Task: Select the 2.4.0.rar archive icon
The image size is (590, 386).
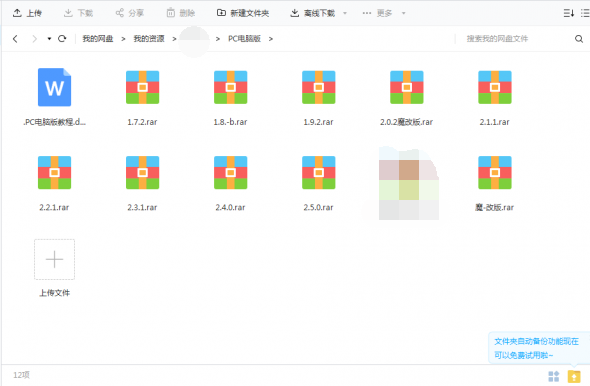Action: click(x=231, y=172)
